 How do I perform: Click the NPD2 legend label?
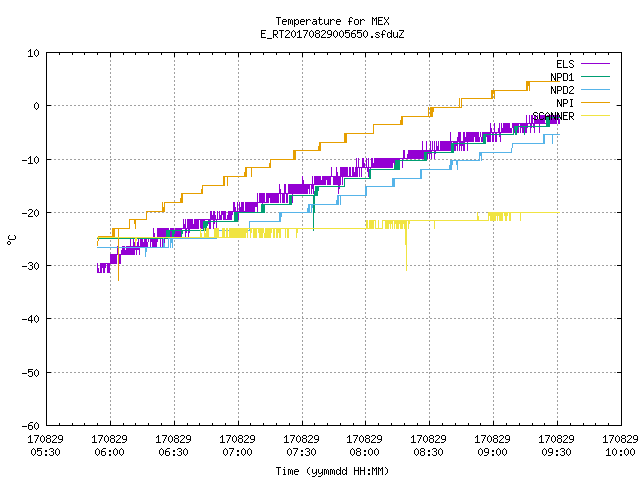[x=562, y=90]
